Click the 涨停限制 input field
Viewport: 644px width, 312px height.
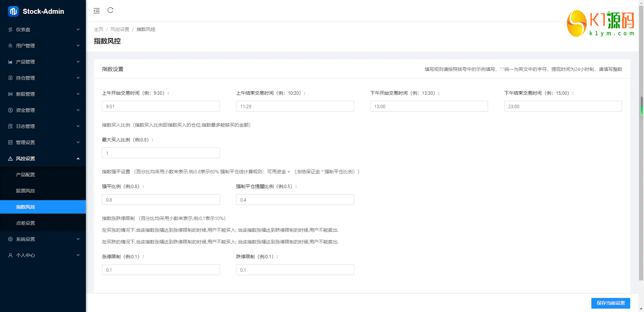(161, 270)
